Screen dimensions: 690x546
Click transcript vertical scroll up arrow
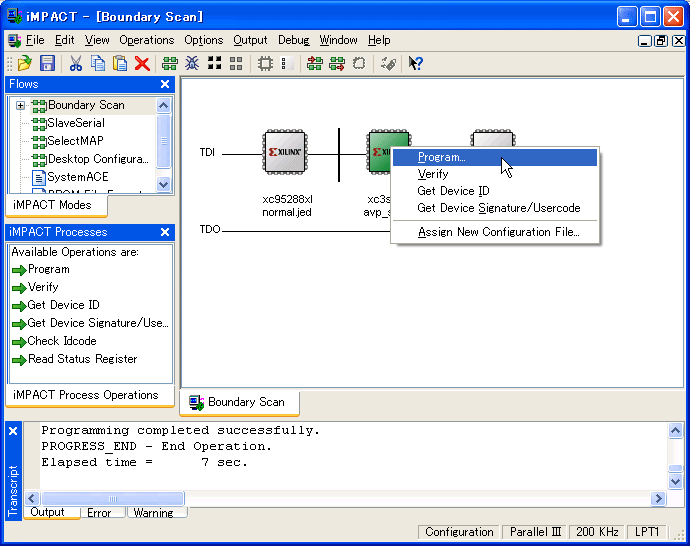675,430
